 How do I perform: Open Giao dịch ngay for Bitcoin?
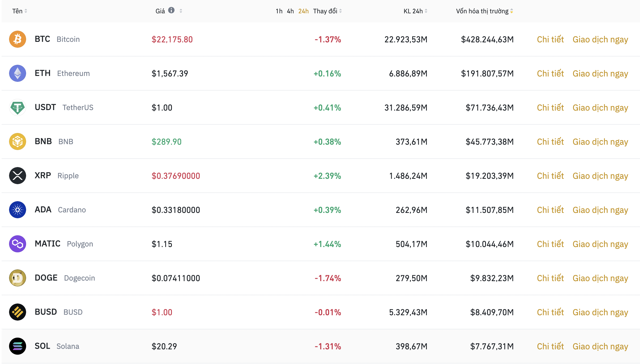click(x=600, y=39)
